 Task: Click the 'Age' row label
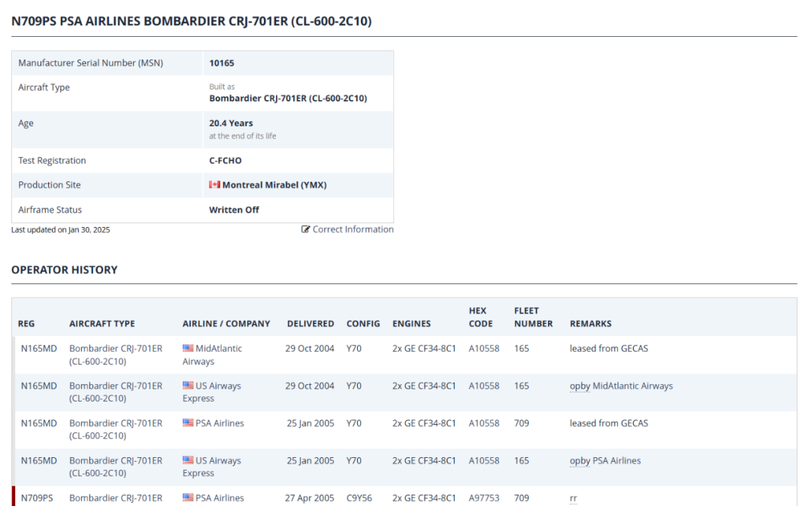[x=26, y=123]
